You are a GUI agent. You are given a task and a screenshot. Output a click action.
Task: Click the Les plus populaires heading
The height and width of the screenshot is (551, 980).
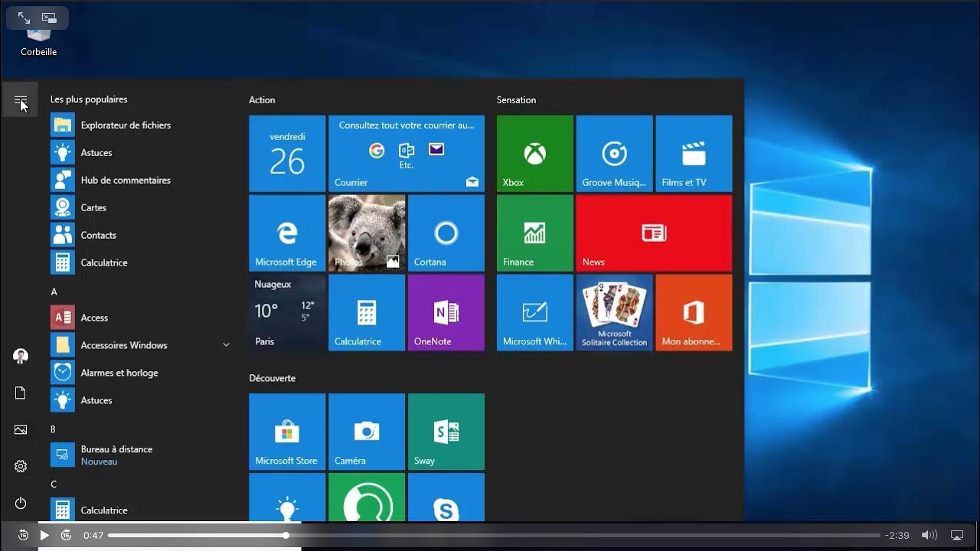tap(89, 99)
